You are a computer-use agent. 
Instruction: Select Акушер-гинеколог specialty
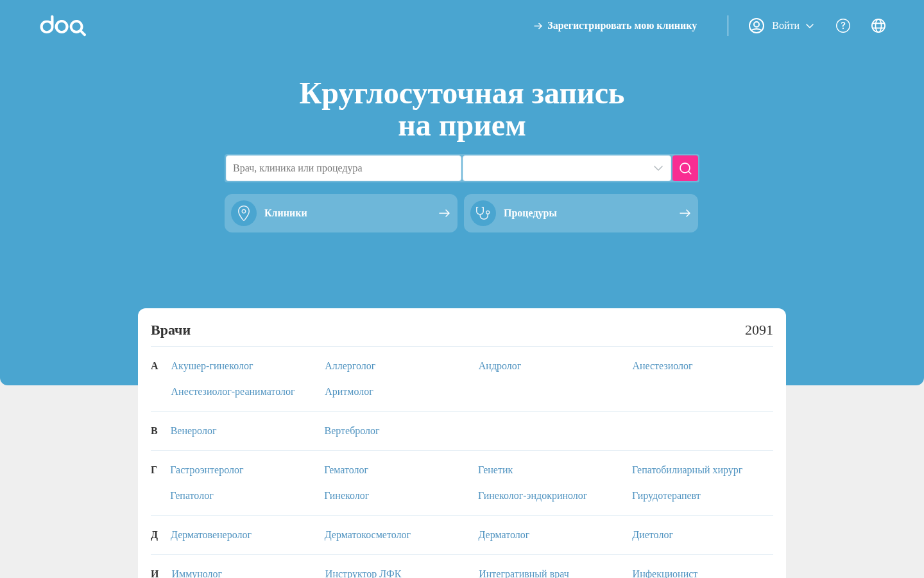[x=212, y=366]
